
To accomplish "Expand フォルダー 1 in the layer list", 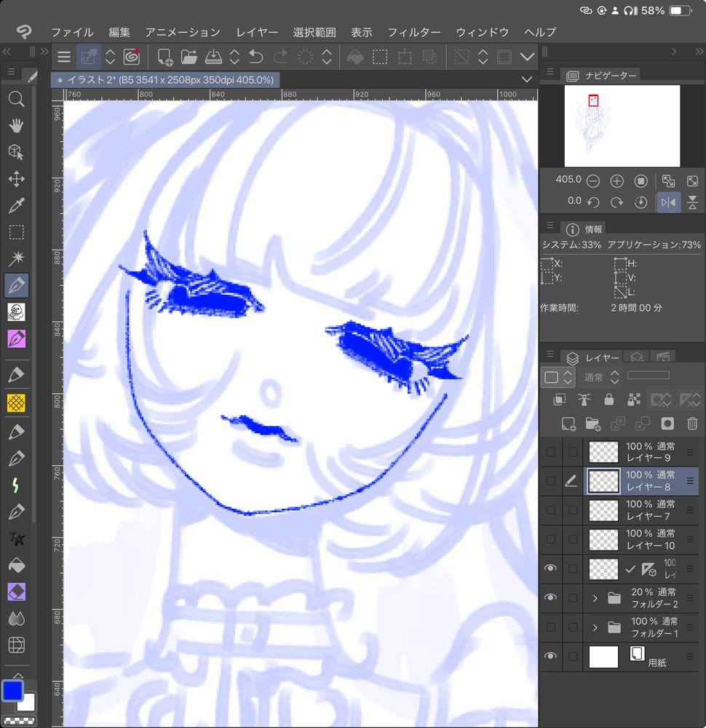I will click(x=595, y=628).
